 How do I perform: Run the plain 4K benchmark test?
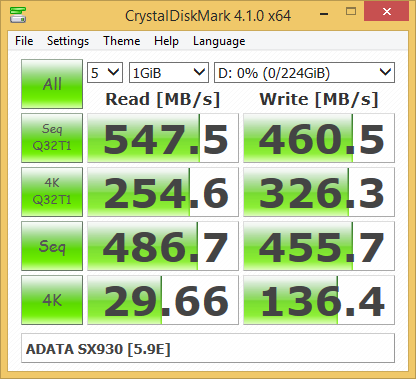coord(52,300)
